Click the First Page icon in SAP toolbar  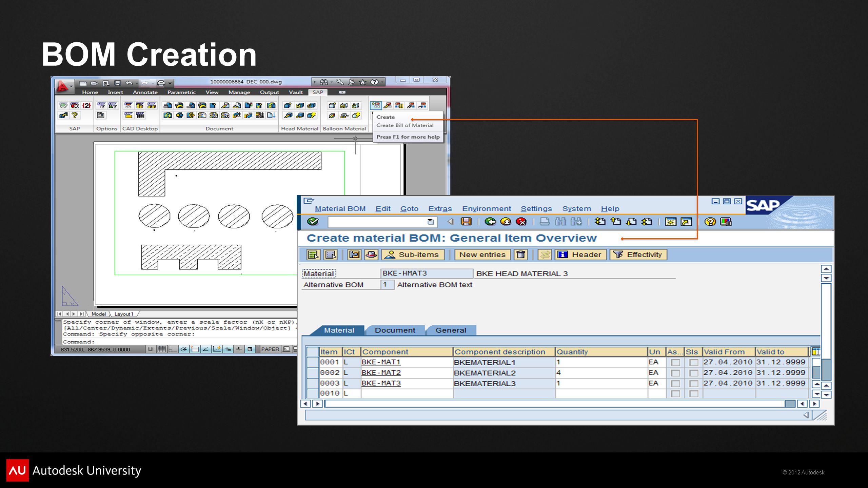[600, 222]
